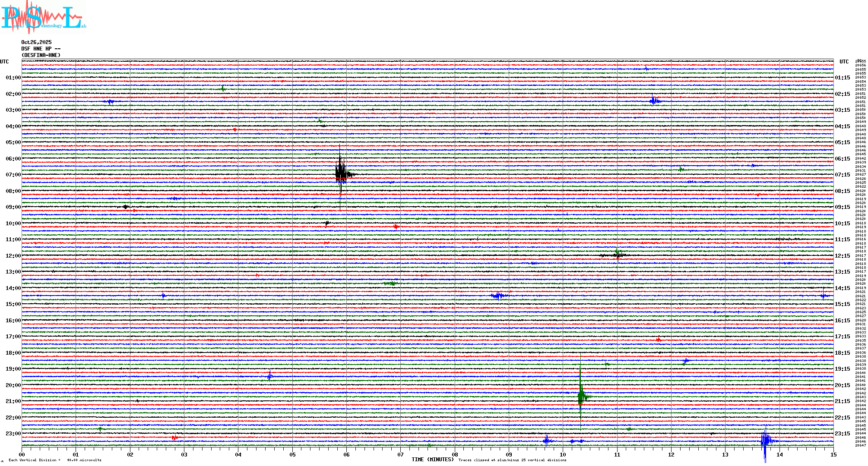868x466 pixels.
Task: Click the left 07:00 hour label
Action: [13, 175]
